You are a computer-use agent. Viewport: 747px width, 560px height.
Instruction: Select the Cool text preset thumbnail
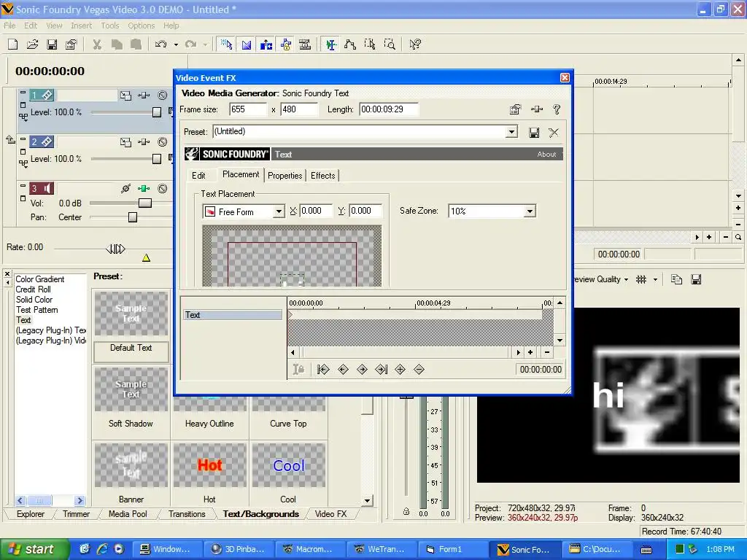click(x=289, y=465)
